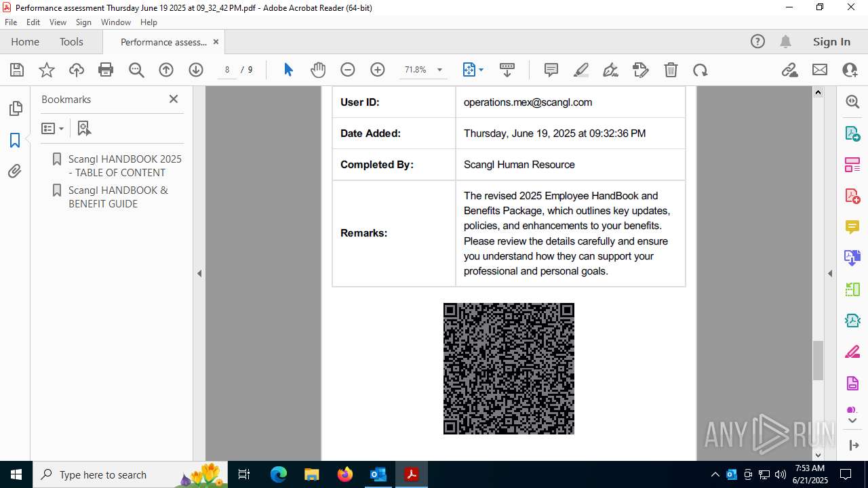Viewport: 868px width, 488px height.
Task: Open Scangl HANDBOOK 2025 TABLE OF CONTENT bookmark
Action: point(125,165)
